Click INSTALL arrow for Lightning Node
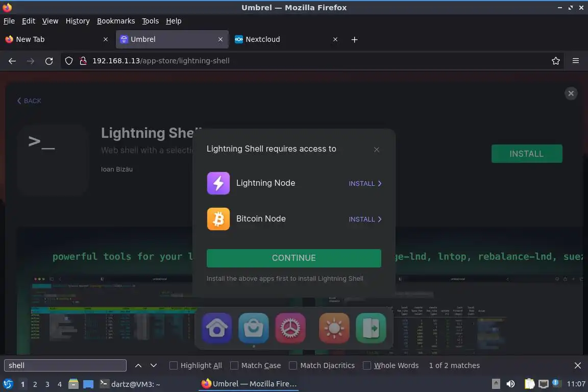This screenshot has height=392, width=588. (365, 183)
